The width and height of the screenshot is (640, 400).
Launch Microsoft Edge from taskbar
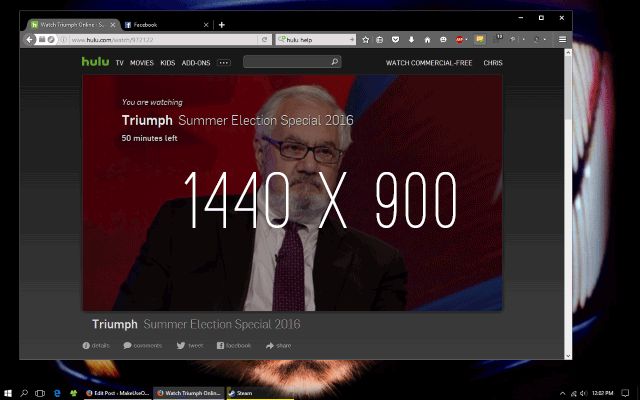(57, 393)
